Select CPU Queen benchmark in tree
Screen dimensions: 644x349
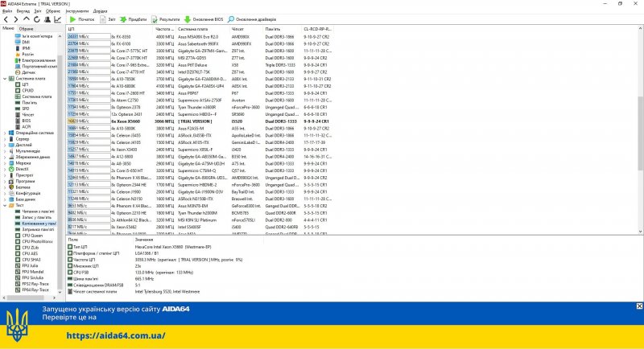tap(33, 236)
